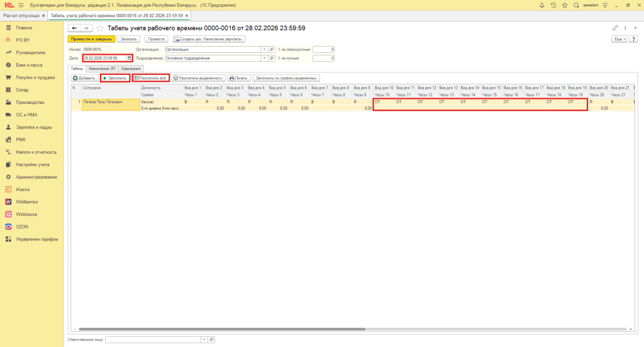Expand the Подразделение dropdown list

pyautogui.click(x=264, y=58)
